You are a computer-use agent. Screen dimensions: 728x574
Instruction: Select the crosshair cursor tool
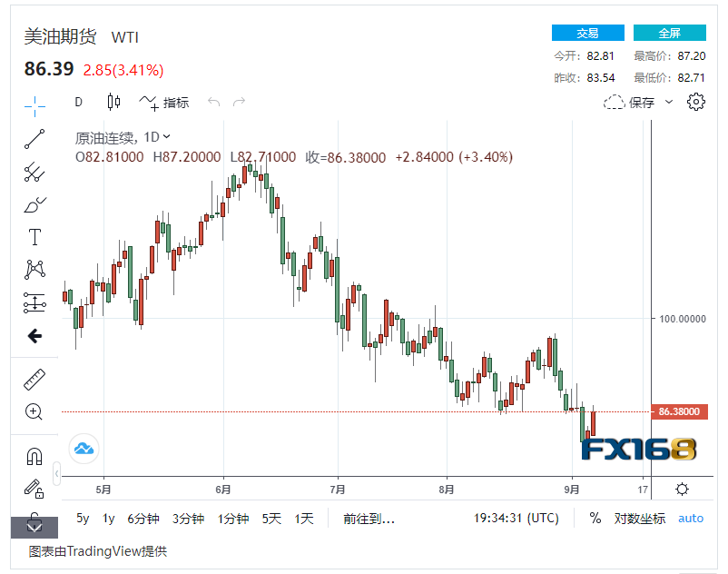point(34,106)
